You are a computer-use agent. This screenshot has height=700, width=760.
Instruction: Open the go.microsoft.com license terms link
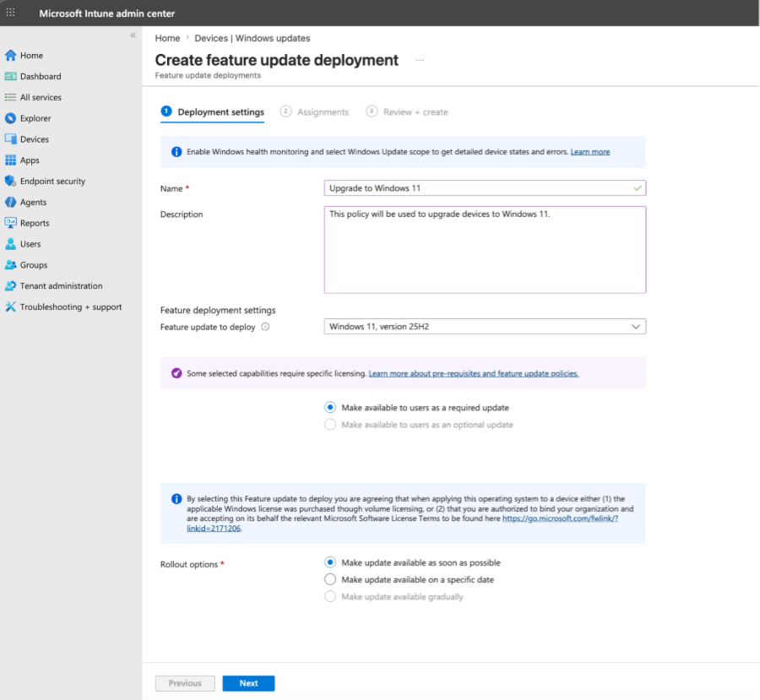pos(561,518)
